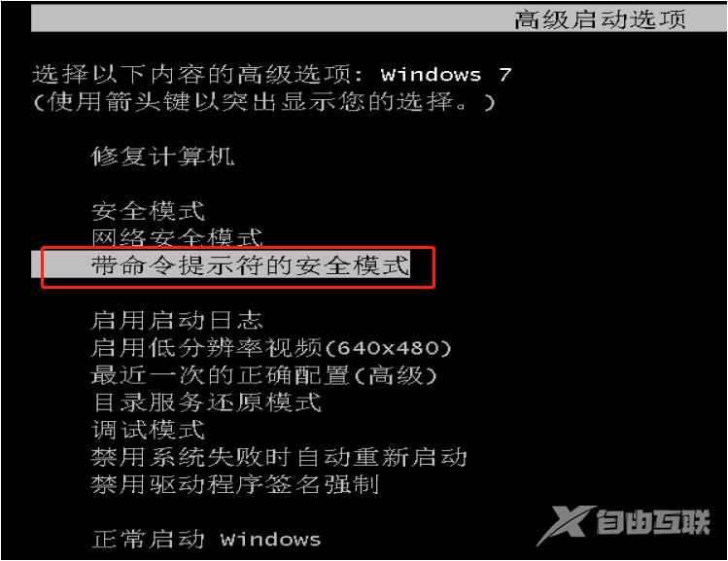Click the X logo watermark icon
This screenshot has height=561, width=728.
(566, 525)
